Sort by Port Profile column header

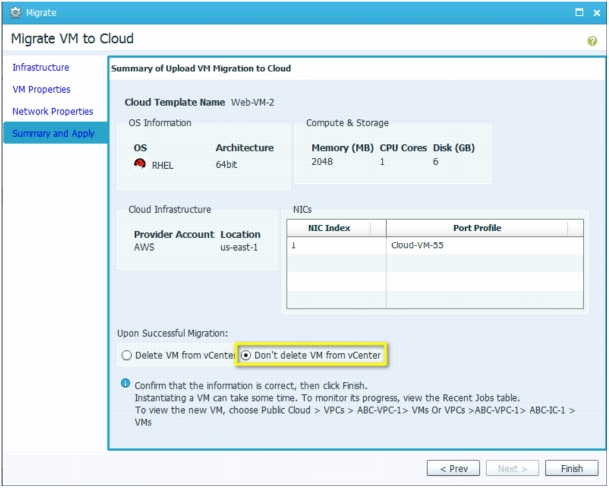click(485, 228)
